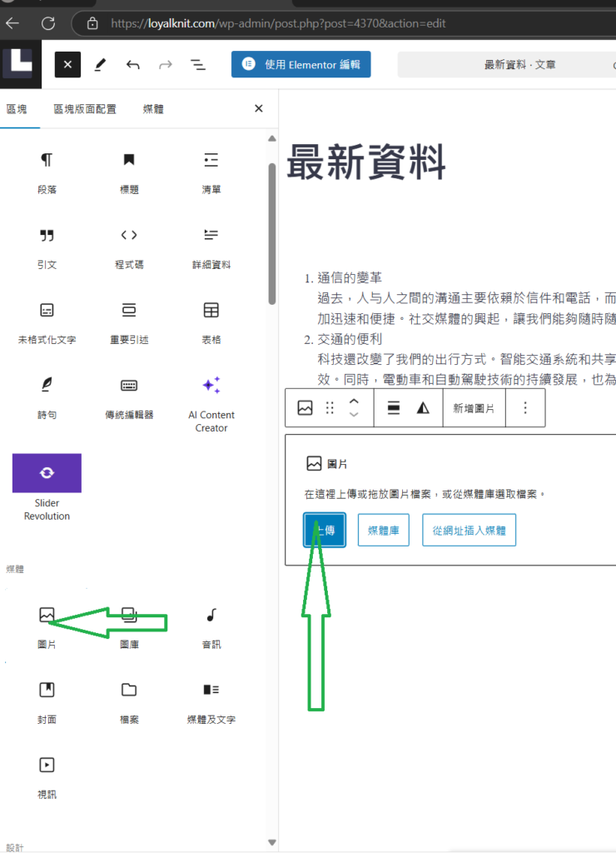This screenshot has width=616, height=853.
Task: Add a List (清單) block
Action: 211,172
